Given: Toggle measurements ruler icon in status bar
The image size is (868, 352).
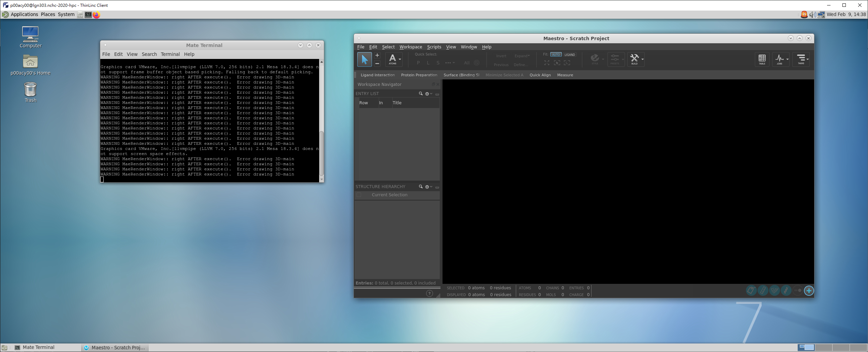Looking at the screenshot, I should point(763,291).
